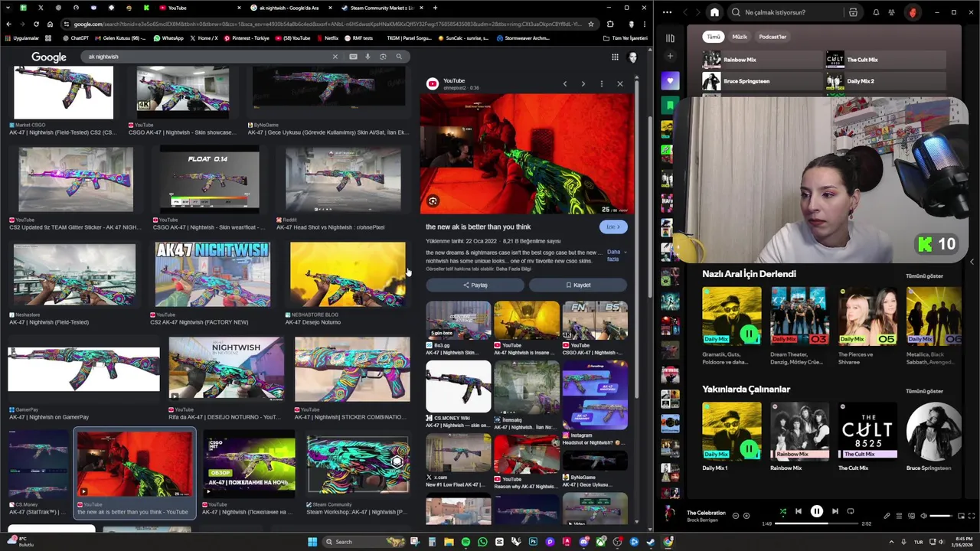Select the Tümü filter chip
980x551 pixels.
point(714,37)
